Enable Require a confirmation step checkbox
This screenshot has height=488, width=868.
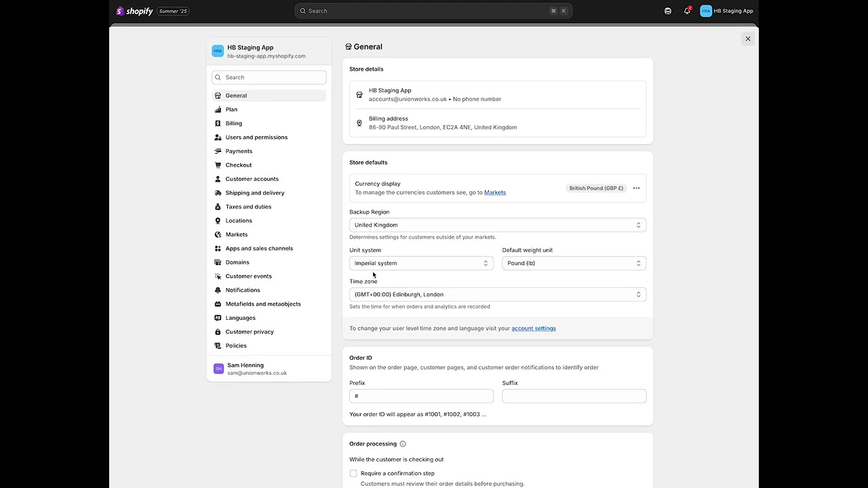353,474
